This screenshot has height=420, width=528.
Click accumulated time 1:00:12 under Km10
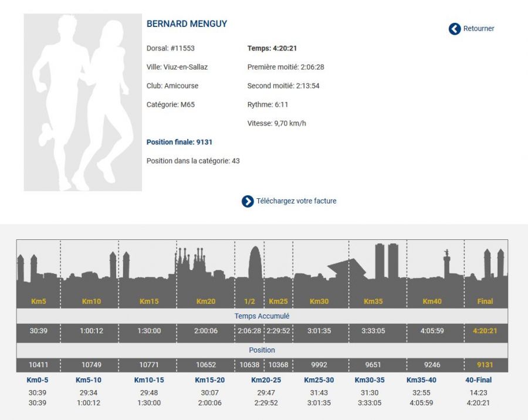(92, 331)
